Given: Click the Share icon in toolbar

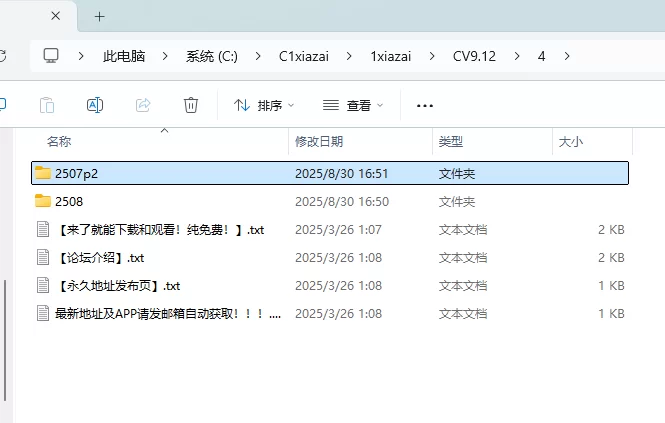Looking at the screenshot, I should coord(143,105).
